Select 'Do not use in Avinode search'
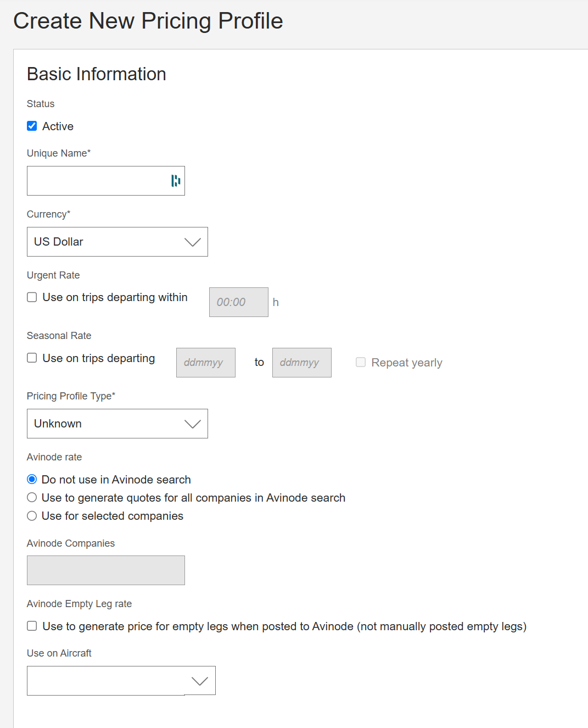The height and width of the screenshot is (728, 588). (31, 479)
